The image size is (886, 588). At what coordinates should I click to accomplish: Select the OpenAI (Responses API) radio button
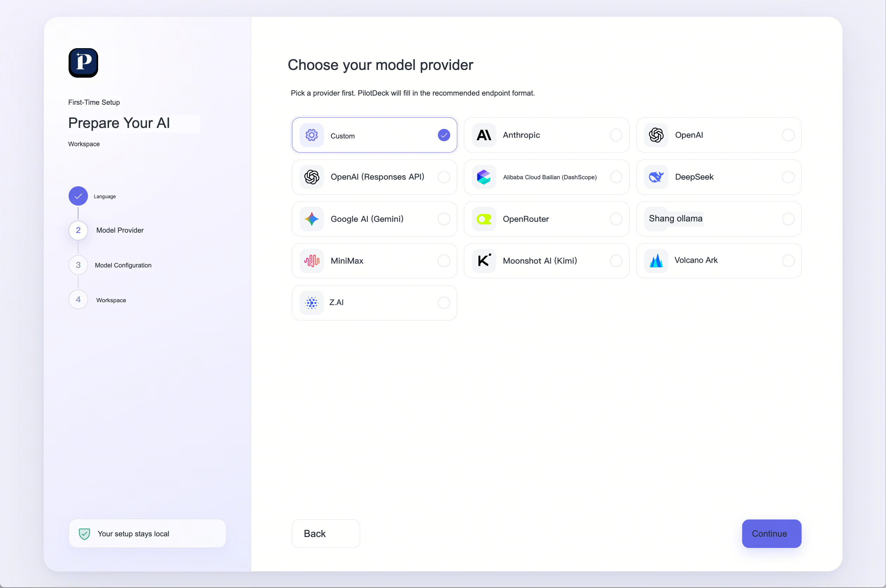[x=444, y=177]
